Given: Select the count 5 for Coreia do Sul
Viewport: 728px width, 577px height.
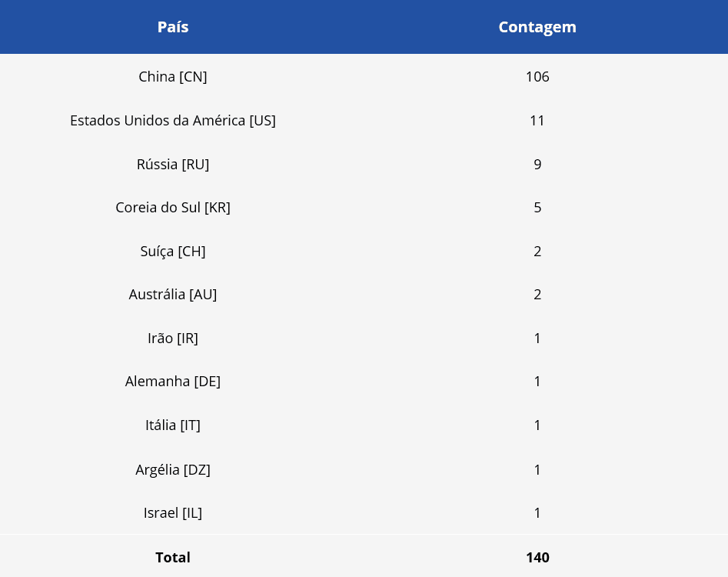Looking at the screenshot, I should tap(537, 208).
